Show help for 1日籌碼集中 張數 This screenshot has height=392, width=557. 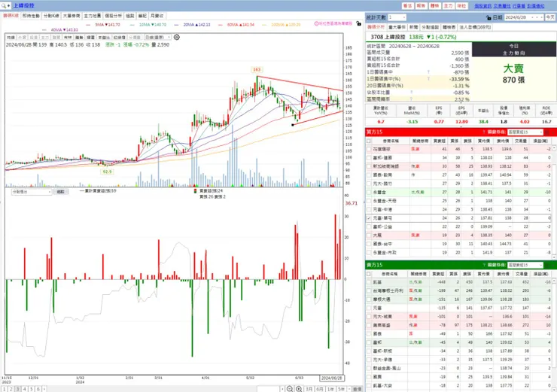(x=429, y=72)
